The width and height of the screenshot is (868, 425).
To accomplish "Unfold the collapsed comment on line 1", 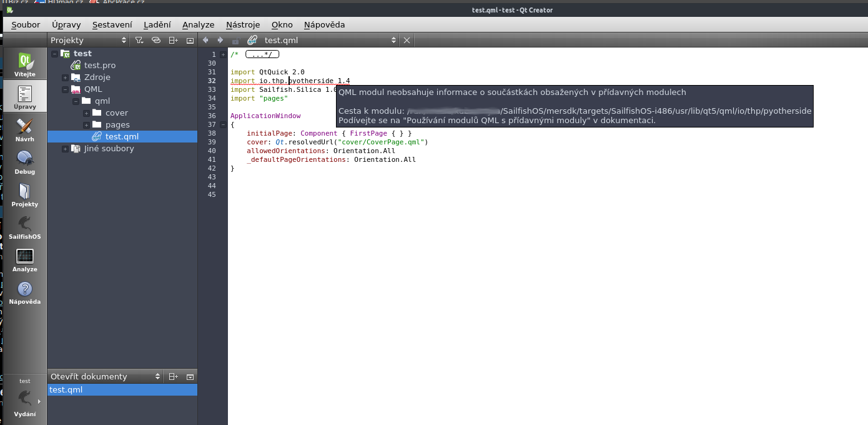I will coord(224,55).
